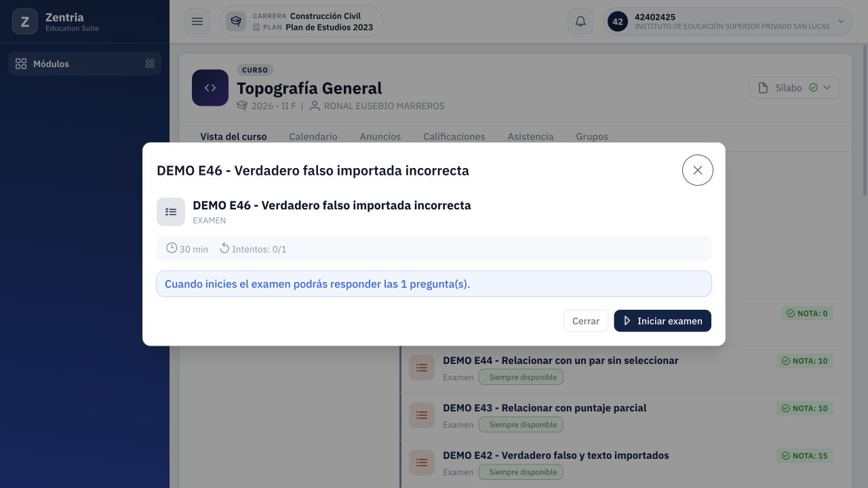Click the graduation cap career icon
This screenshot has width=868, height=488.
pyautogui.click(x=236, y=22)
